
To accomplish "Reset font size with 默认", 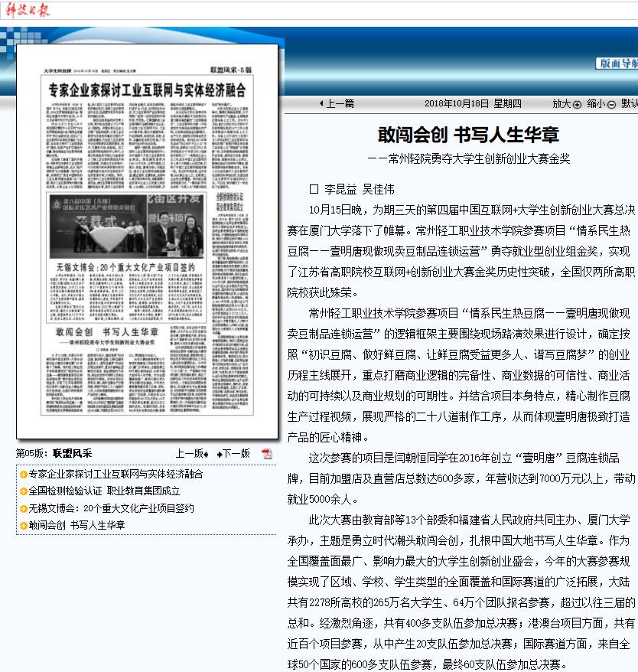I will click(x=630, y=104).
